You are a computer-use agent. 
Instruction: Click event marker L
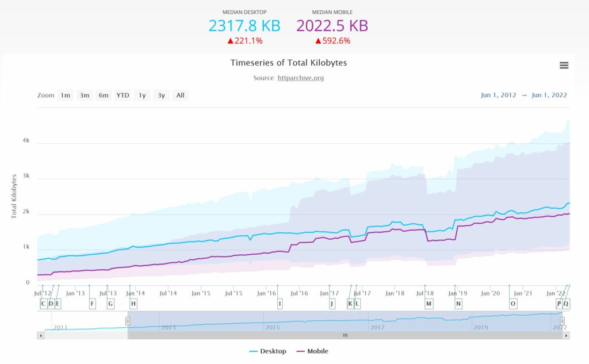357,304
